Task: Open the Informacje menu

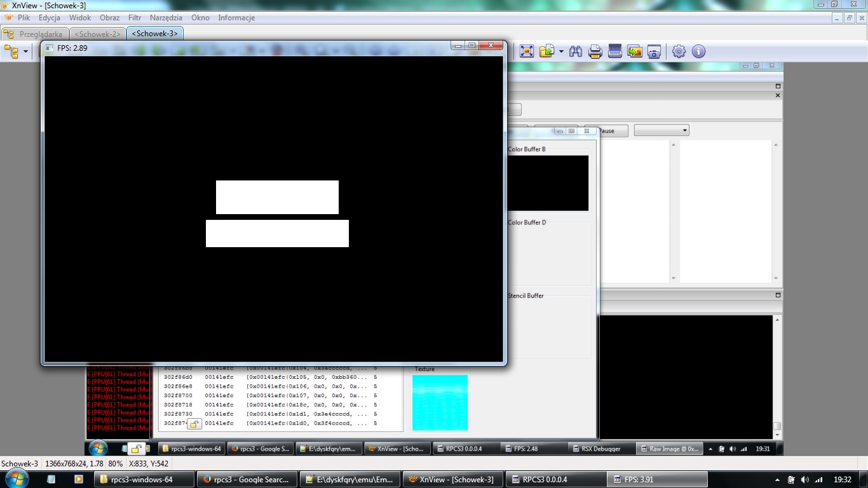Action: coord(236,18)
